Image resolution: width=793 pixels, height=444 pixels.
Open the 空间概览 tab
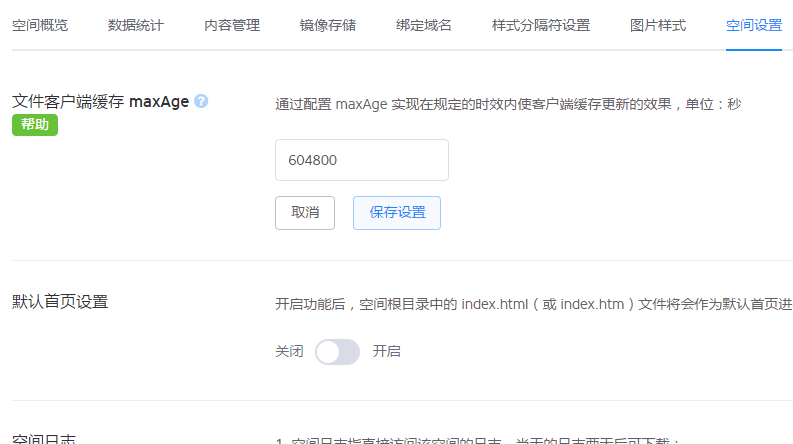[40, 25]
